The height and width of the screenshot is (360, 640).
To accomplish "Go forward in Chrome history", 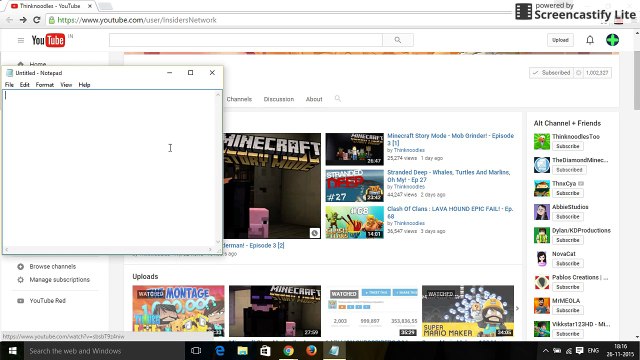I will pos(23,20).
